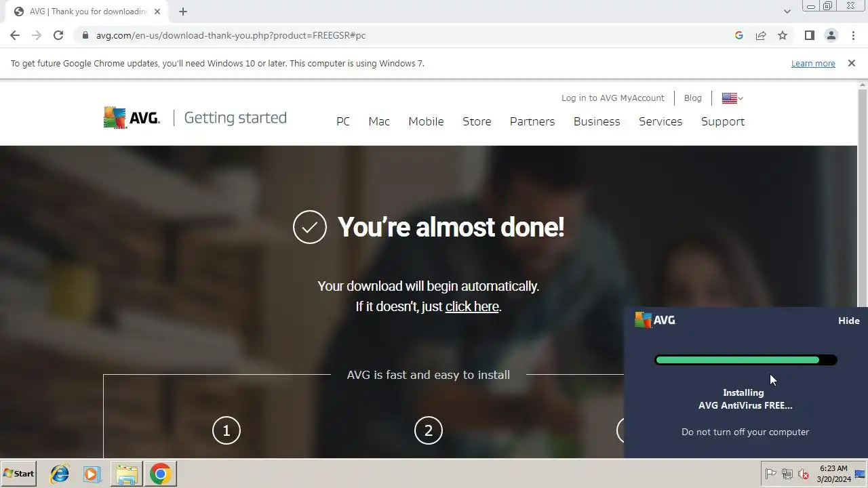Click the step 2 circle
This screenshot has width=868, height=488.
[x=429, y=430]
